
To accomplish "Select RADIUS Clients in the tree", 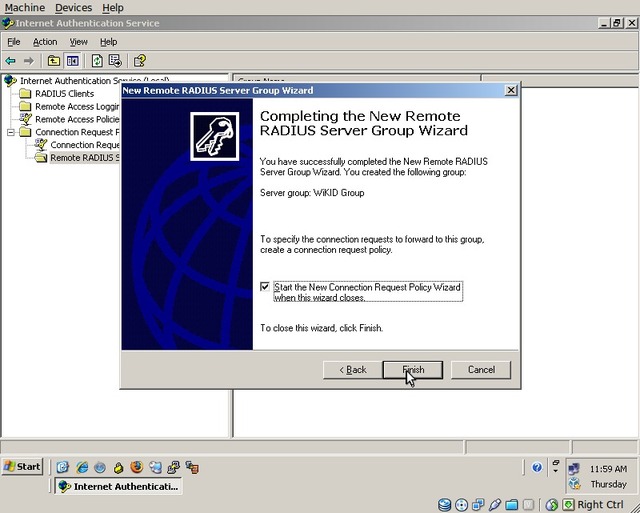I will tap(64, 94).
